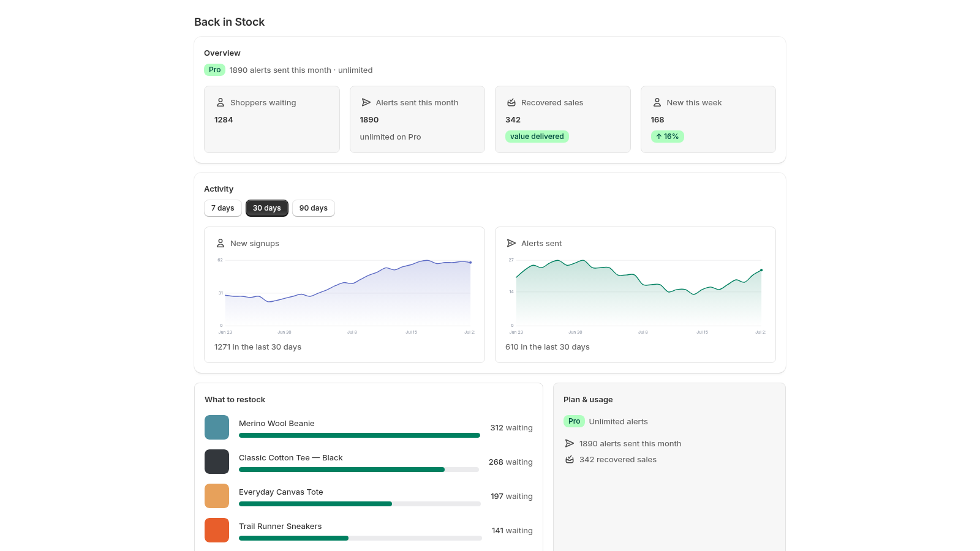Click the Alerts sent this month send icon
The height and width of the screenshot is (551, 980).
(x=366, y=102)
